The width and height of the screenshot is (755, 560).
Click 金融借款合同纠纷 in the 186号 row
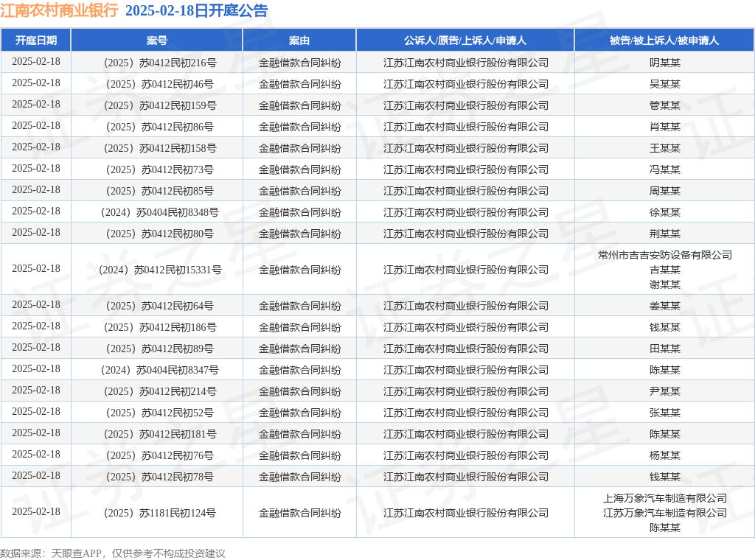point(299,327)
